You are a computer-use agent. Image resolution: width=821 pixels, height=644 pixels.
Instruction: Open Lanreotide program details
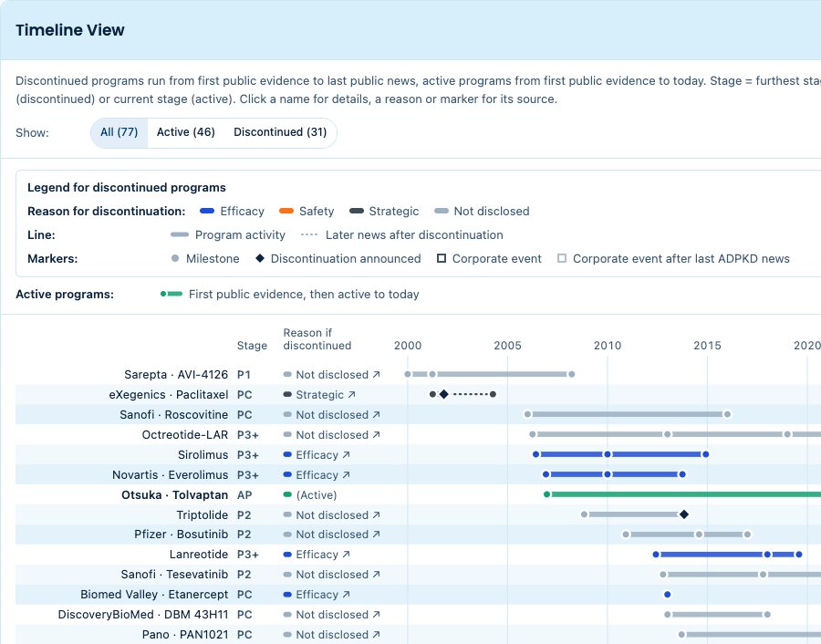199,554
